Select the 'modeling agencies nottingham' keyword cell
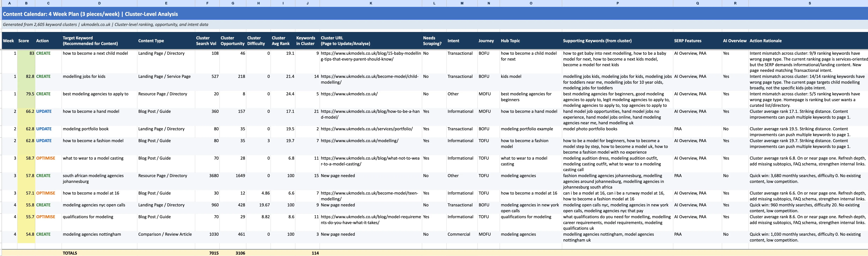Screen dimensions: 868x256 [92, 234]
